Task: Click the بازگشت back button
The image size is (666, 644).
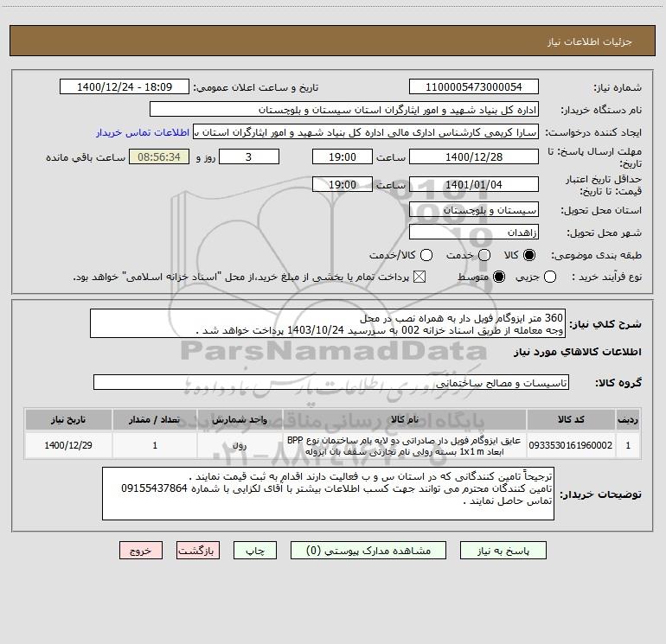Action: [x=198, y=551]
